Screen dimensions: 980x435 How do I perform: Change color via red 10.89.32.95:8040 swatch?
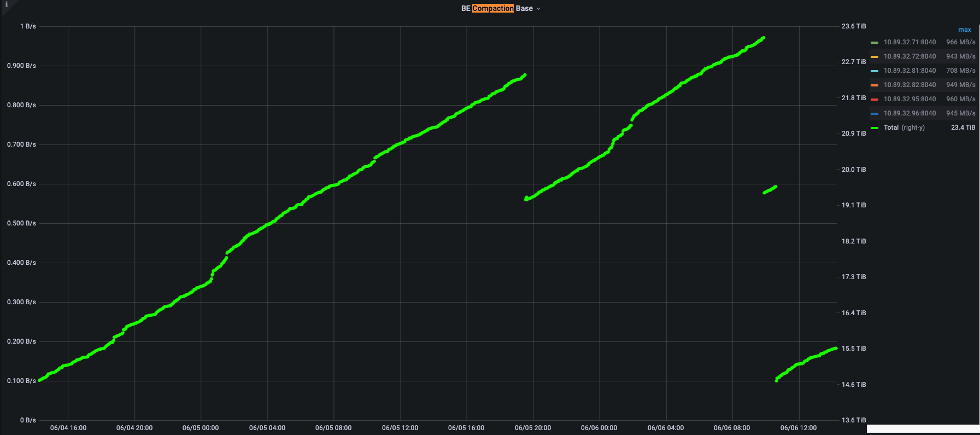pyautogui.click(x=875, y=100)
